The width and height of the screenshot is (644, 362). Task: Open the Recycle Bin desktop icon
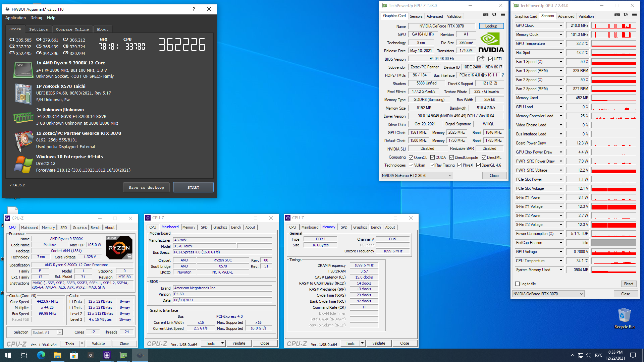(x=624, y=318)
